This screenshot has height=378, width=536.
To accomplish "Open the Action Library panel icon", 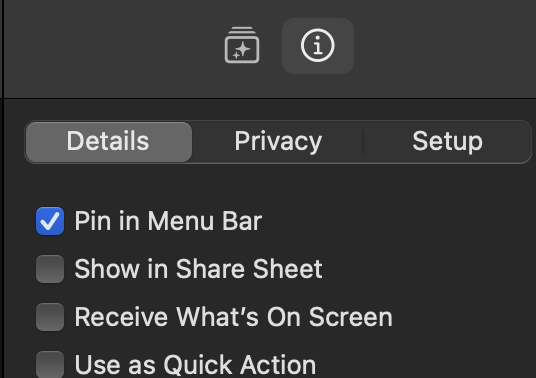I will 242,45.
